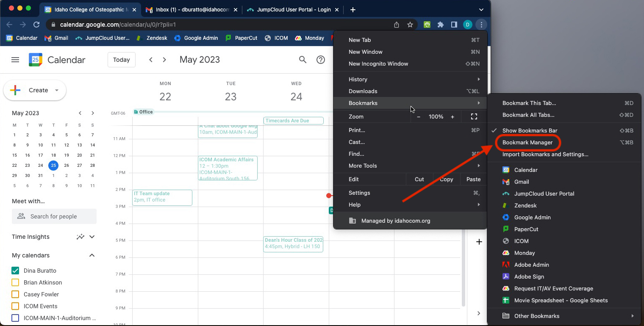
Task: Open Movie Spreadsheet - Google Sheets bookmark
Action: 564,300
